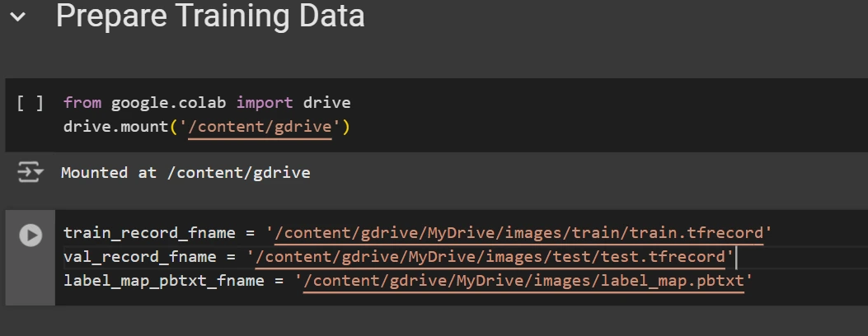868x336 pixels.
Task: Place cursor in the 'from google.colab import drive' line
Action: pyautogui.click(x=206, y=103)
